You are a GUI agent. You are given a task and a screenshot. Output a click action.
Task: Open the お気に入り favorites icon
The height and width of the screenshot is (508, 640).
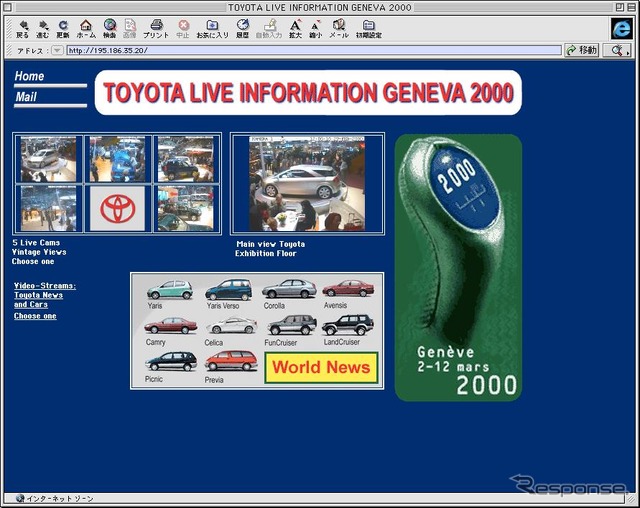(213, 29)
